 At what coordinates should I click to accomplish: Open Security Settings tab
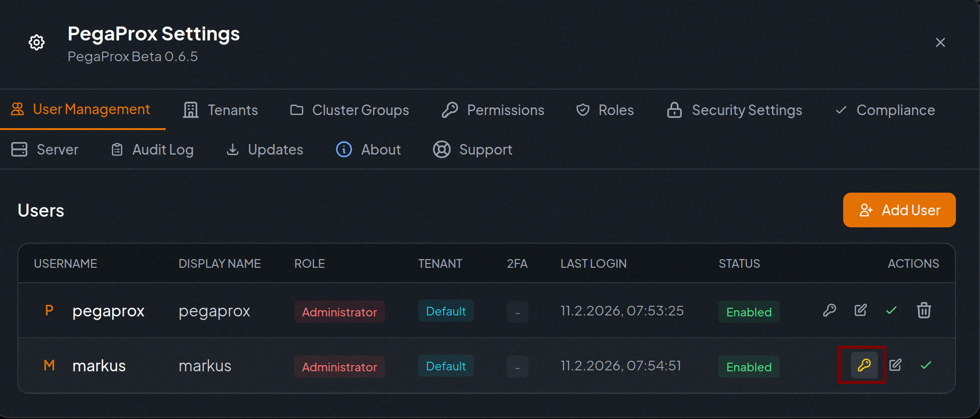(x=734, y=110)
